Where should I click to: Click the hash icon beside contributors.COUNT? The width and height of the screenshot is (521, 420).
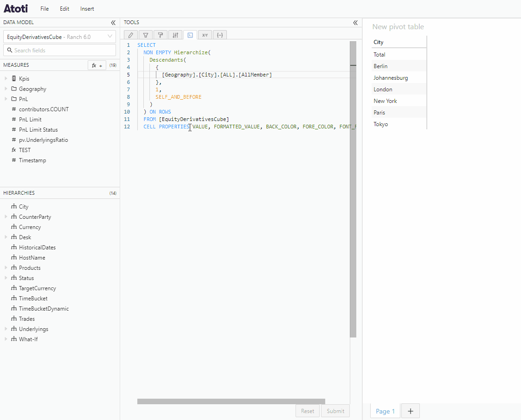pyautogui.click(x=14, y=109)
